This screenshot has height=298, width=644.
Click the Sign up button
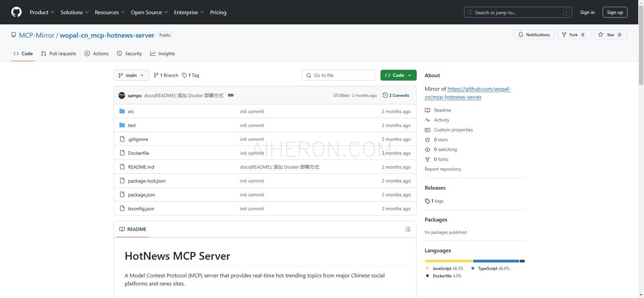615,12
